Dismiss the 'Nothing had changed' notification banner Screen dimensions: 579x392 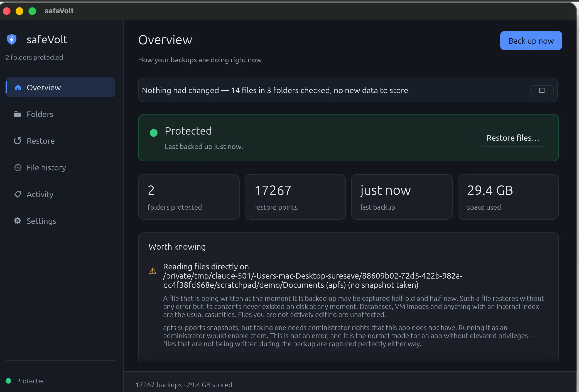(x=542, y=90)
